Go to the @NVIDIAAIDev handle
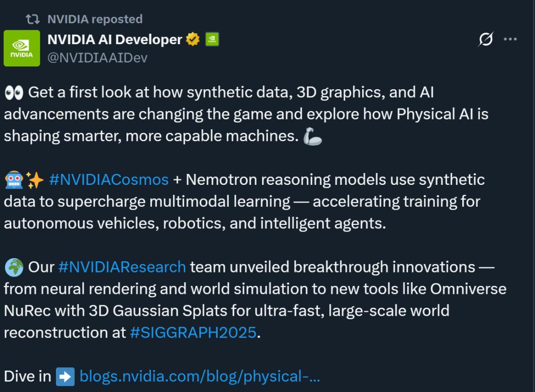 (97, 57)
